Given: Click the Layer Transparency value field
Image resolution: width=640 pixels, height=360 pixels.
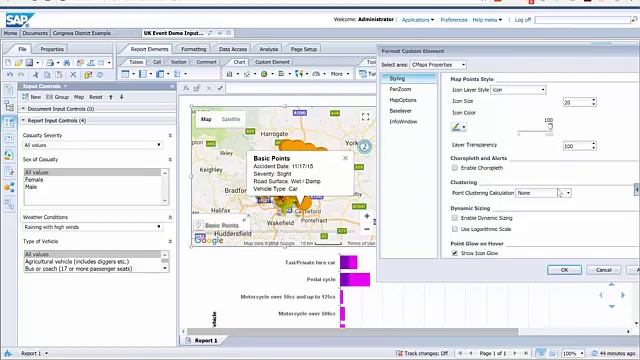Looking at the screenshot, I should point(577,146).
